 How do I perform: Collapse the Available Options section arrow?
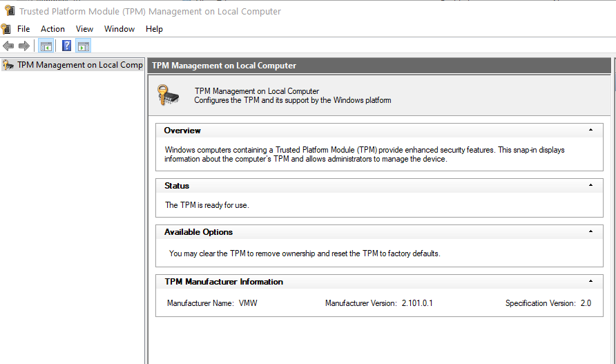(x=590, y=231)
